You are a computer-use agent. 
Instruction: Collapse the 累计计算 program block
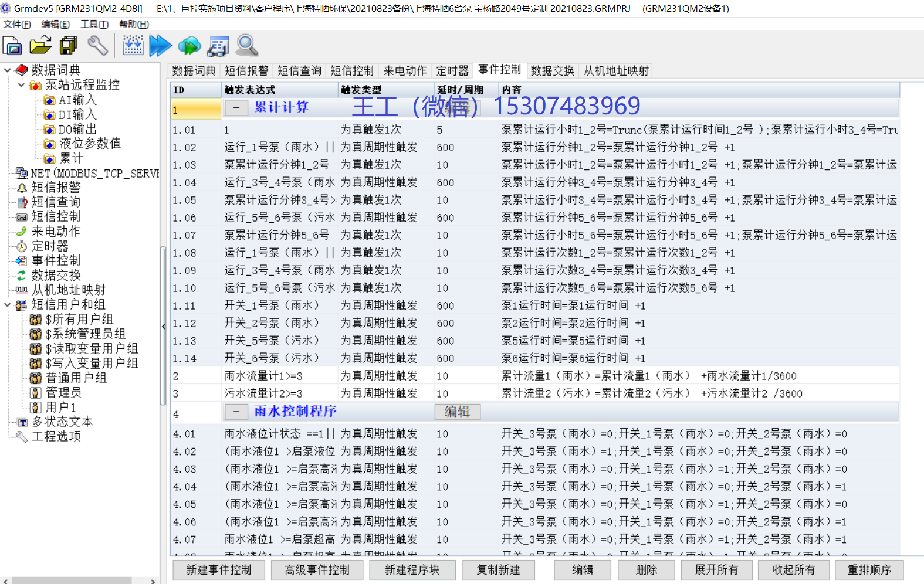(236, 108)
